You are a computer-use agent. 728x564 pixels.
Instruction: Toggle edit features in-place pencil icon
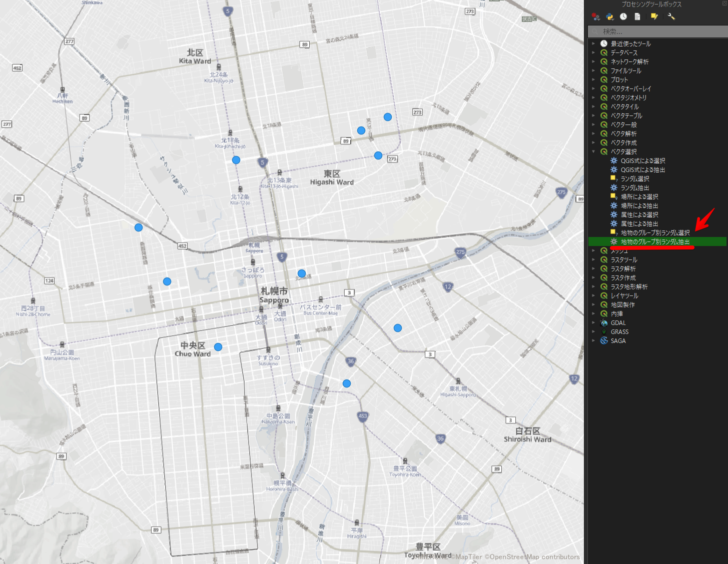coord(654,16)
